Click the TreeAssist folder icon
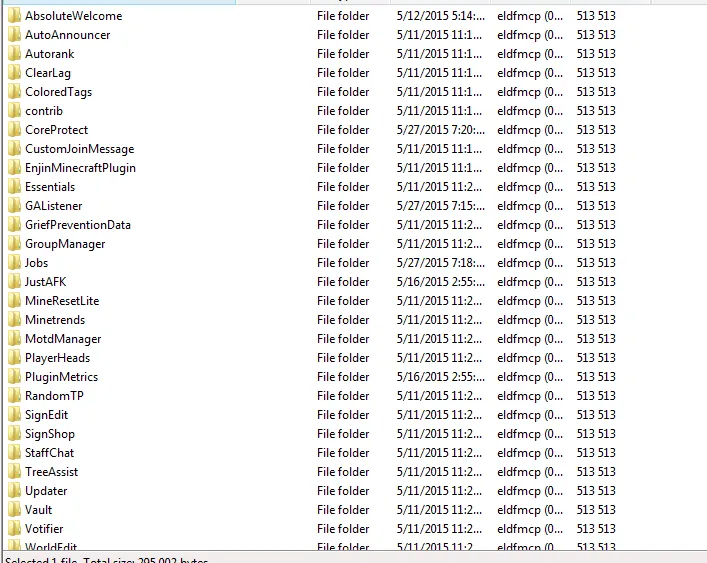707x563 pixels. click(x=14, y=471)
